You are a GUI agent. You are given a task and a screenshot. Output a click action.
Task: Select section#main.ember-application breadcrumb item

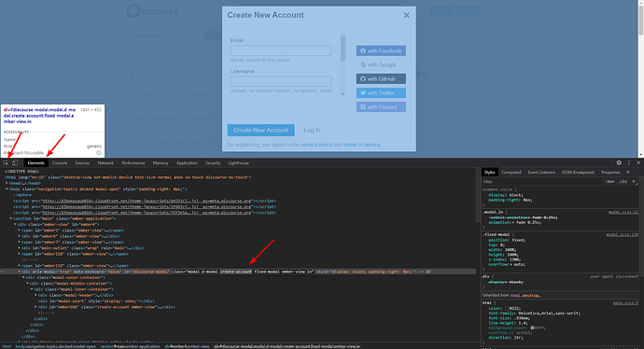130,346
